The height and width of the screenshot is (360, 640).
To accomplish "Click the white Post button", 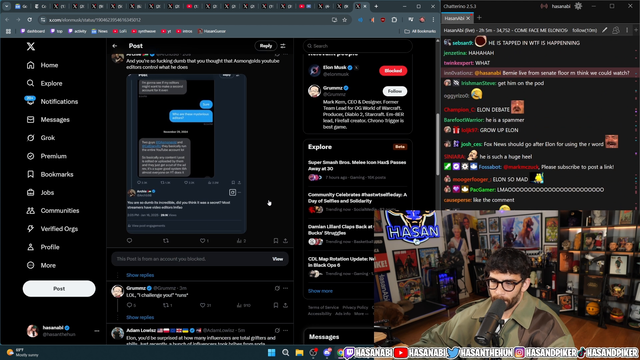I will (59, 289).
